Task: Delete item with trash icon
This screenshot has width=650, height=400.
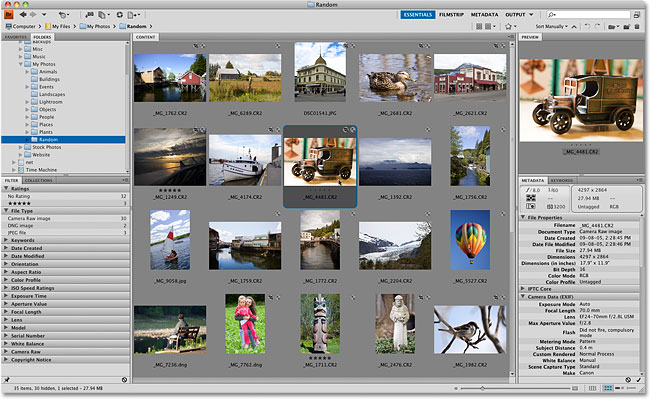Action: 637,27
